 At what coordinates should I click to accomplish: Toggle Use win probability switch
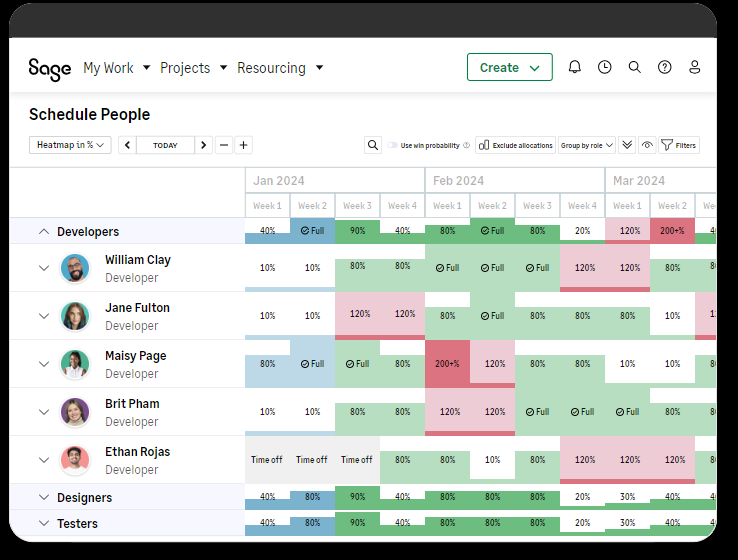tap(392, 145)
